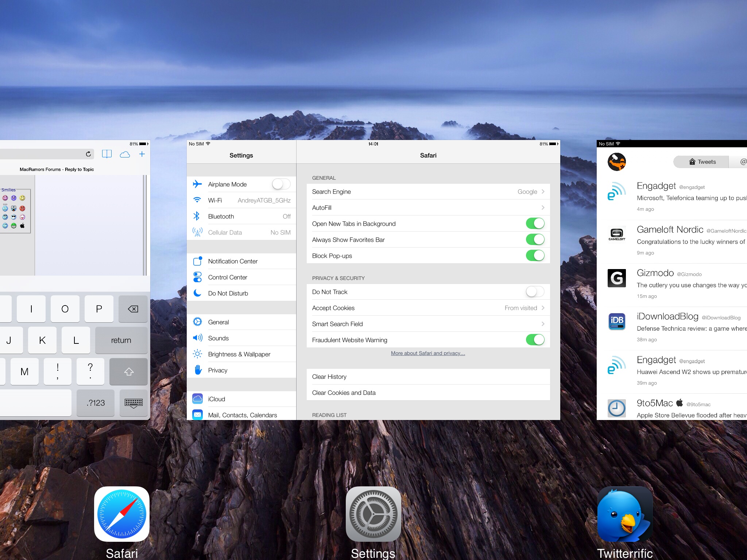Tap the iCloud tabs cloud icon

click(125, 154)
